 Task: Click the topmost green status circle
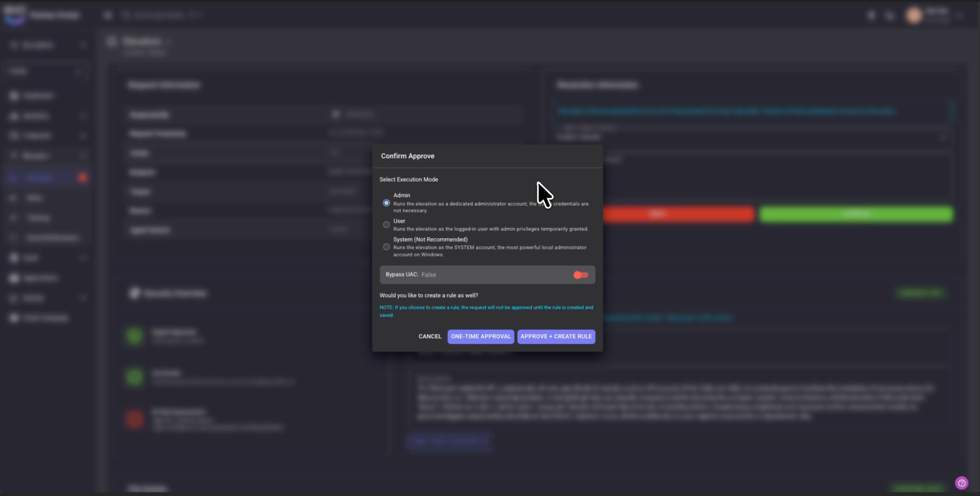(x=134, y=336)
